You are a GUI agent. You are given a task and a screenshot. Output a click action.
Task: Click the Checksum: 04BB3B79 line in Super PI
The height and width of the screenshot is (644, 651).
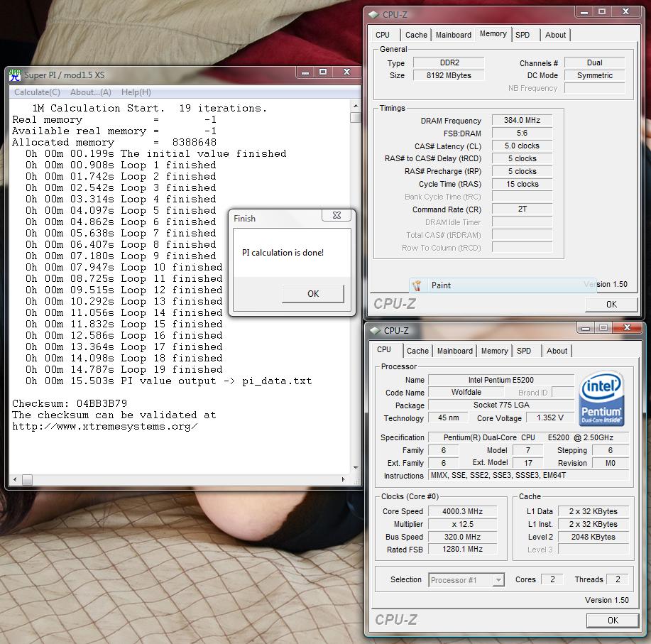[x=70, y=403]
